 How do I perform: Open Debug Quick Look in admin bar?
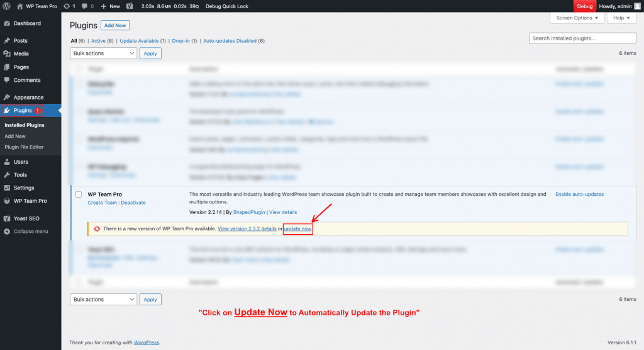226,6
